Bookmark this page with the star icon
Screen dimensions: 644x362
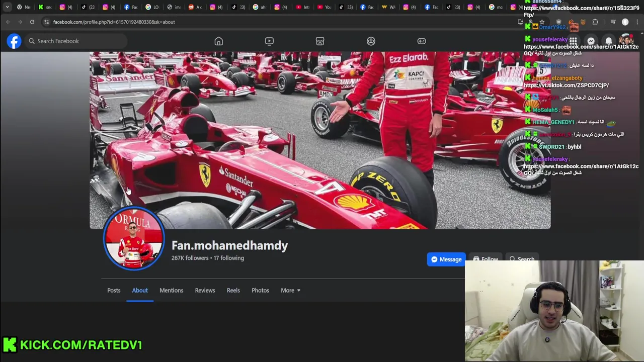click(543, 22)
